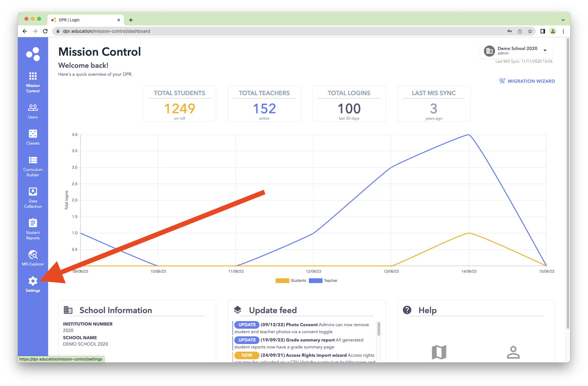Click the DPR logo at sidebar top
The width and height of the screenshot is (588, 386).
(x=33, y=53)
